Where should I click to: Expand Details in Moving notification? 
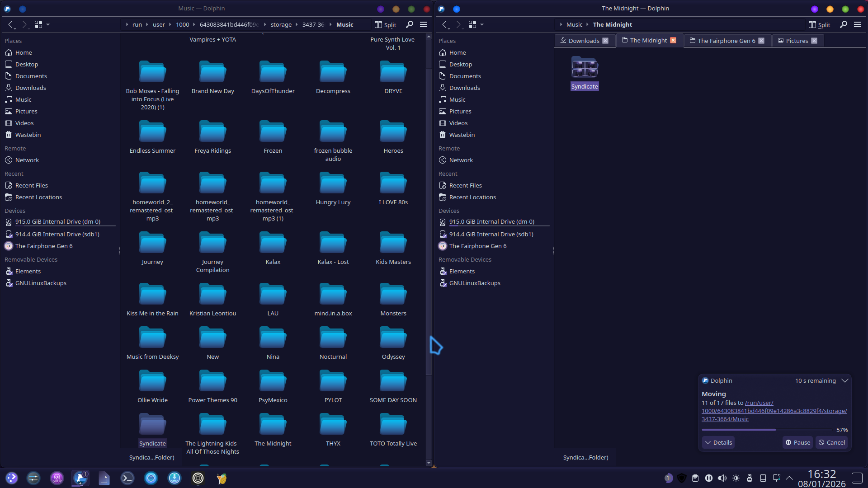[718, 442]
